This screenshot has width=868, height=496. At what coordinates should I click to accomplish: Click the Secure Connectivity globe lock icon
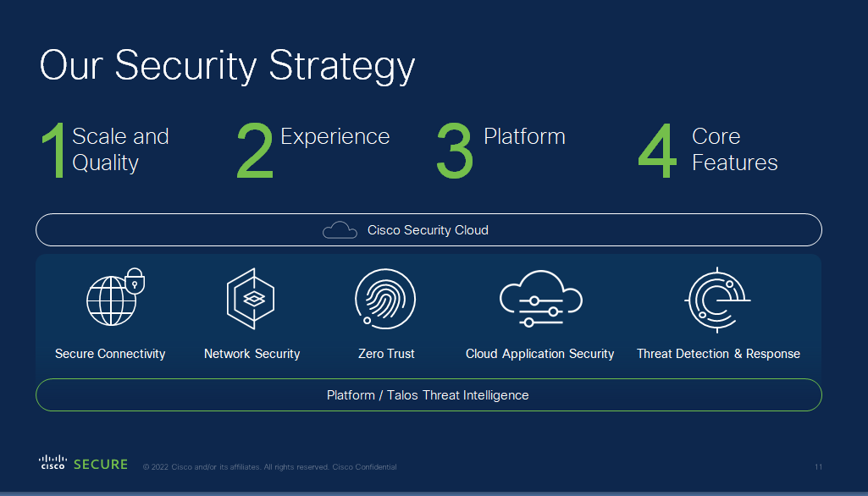[114, 298]
